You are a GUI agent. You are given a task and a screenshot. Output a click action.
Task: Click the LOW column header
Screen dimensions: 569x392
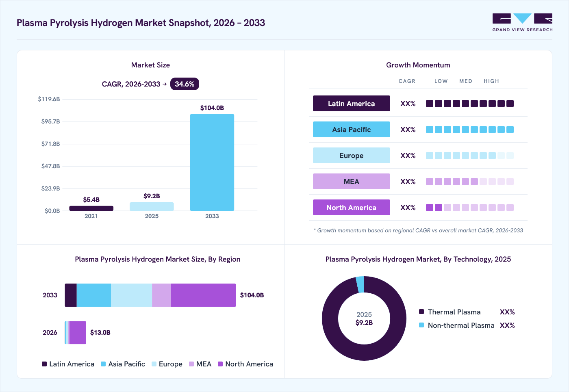(x=441, y=81)
